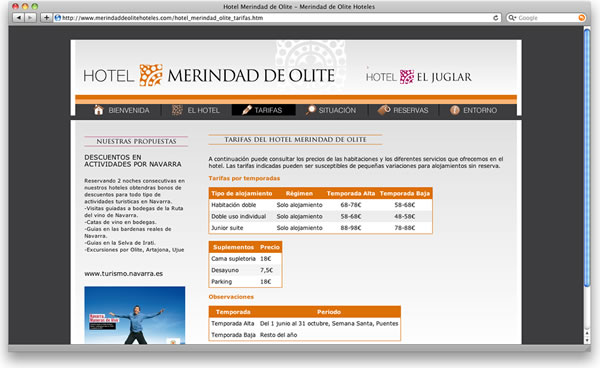600x368 pixels.
Task: Click the magenta El Juglar logo emblem
Action: [407, 77]
